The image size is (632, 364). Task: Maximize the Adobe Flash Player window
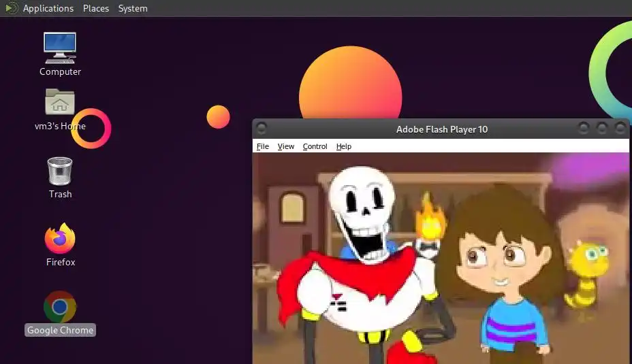pyautogui.click(x=601, y=129)
